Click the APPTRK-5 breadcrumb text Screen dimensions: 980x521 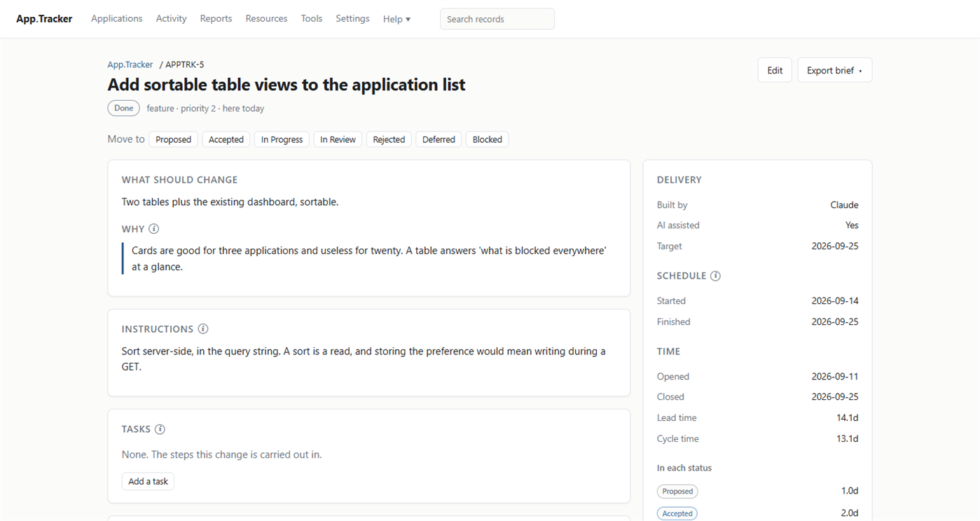(185, 64)
